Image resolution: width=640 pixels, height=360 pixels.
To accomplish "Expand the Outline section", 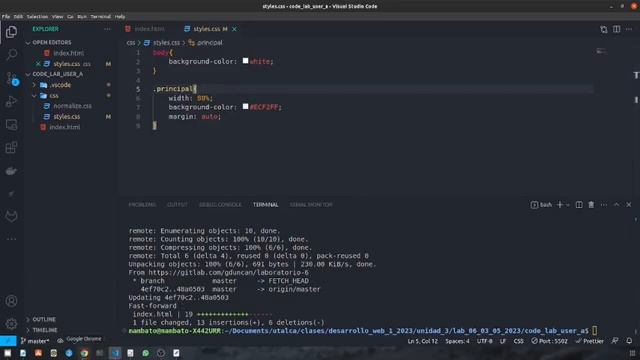I will (44, 319).
